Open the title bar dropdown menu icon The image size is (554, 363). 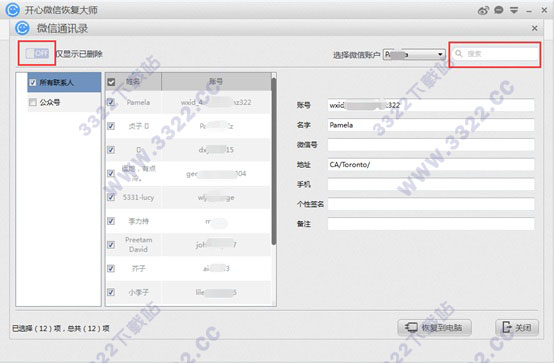[514, 11]
